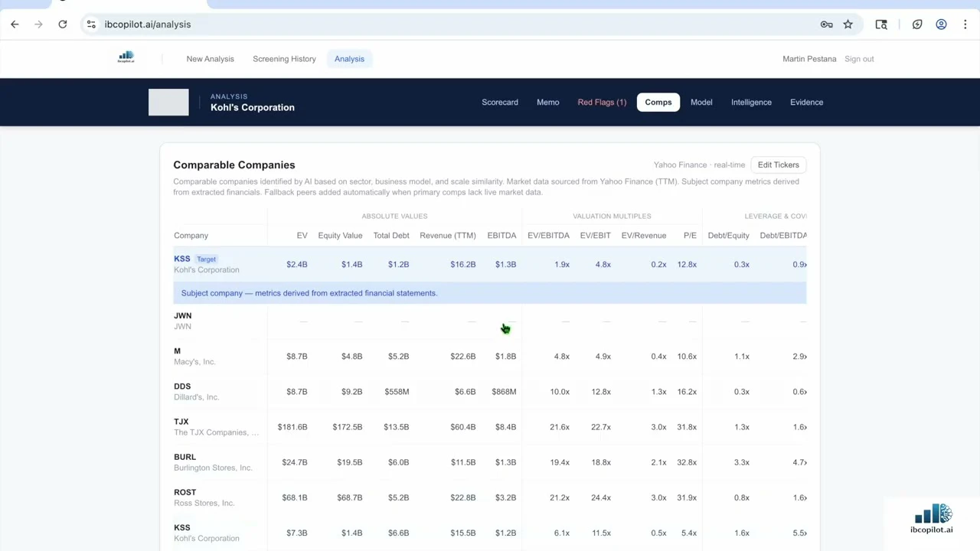Select the DDS ticker row
The height and width of the screenshot is (551, 980).
tap(182, 386)
